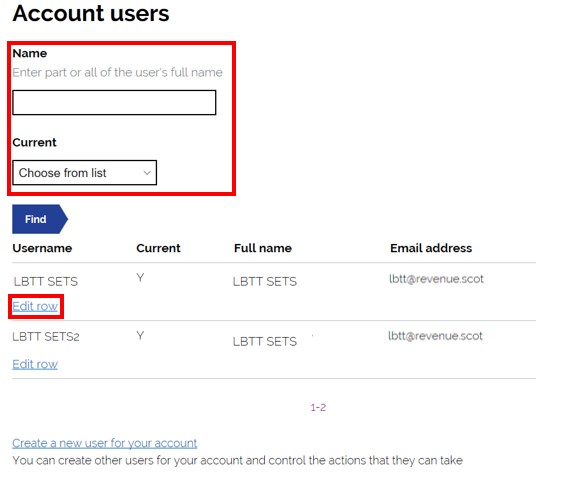Click the Name field label
The height and width of the screenshot is (477, 584).
pyautogui.click(x=30, y=53)
